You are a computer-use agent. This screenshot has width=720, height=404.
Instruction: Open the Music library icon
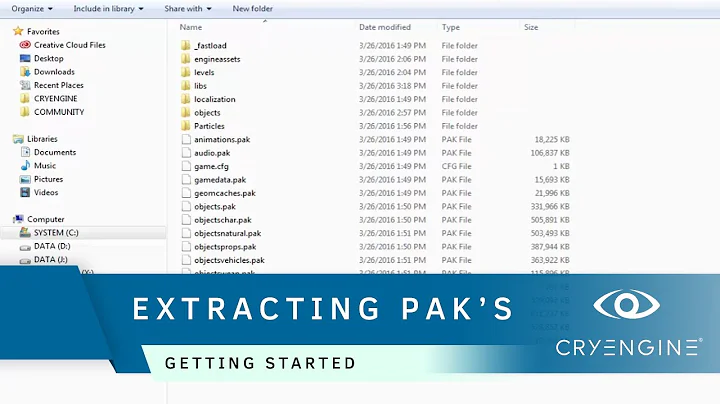point(26,166)
